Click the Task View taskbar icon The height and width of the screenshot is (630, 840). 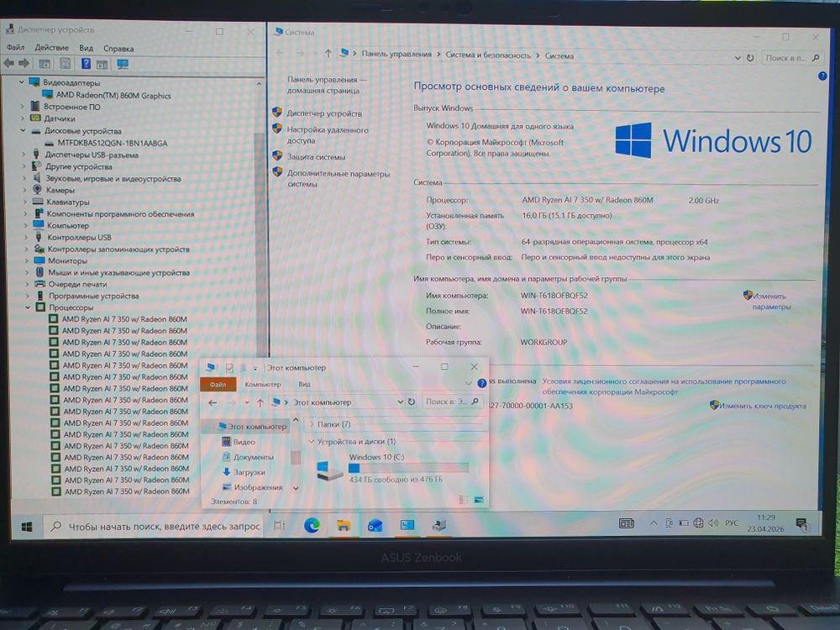click(279, 525)
